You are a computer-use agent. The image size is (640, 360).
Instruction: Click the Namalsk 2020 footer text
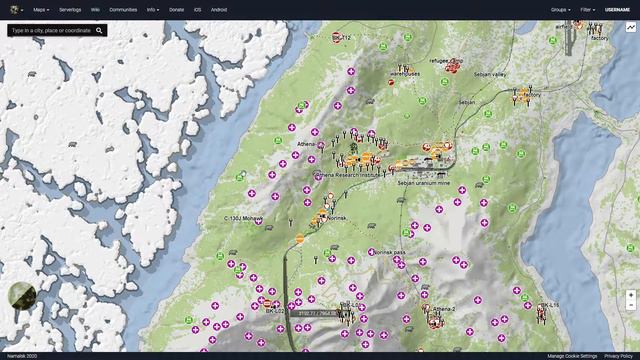tap(22, 356)
